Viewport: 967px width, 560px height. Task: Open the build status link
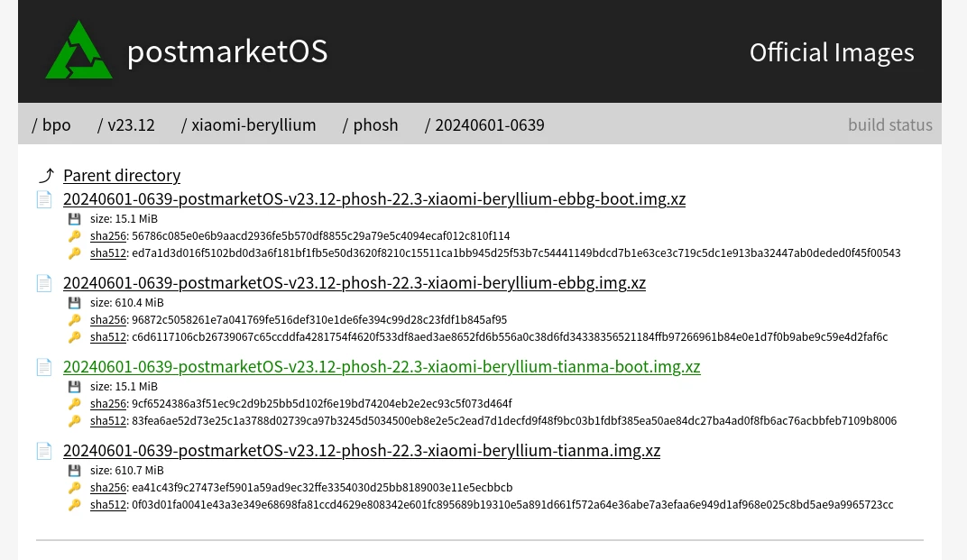point(889,124)
